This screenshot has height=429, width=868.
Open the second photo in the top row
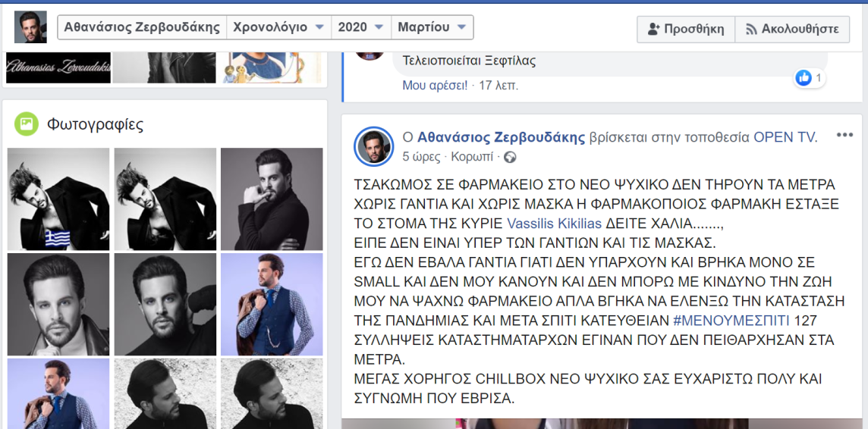[165, 199]
